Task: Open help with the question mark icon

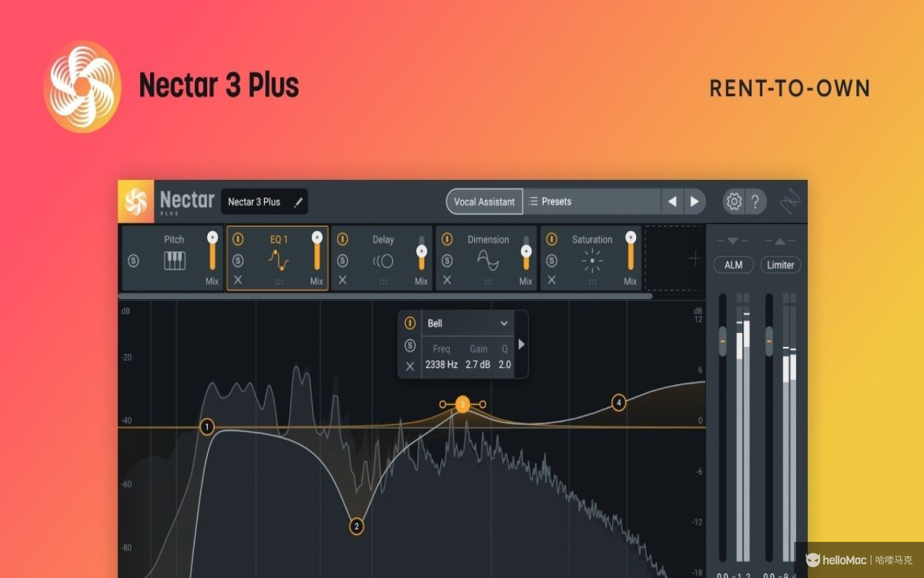Action: click(755, 202)
